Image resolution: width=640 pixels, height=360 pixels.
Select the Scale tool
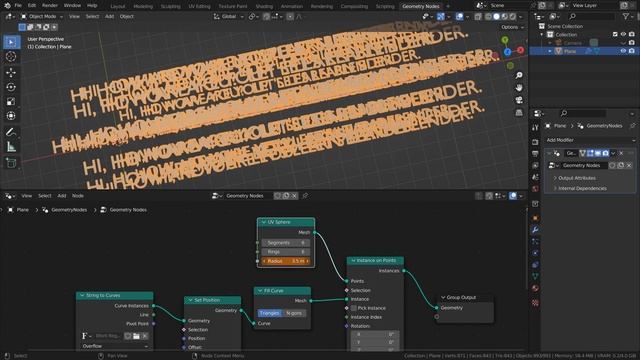point(11,101)
